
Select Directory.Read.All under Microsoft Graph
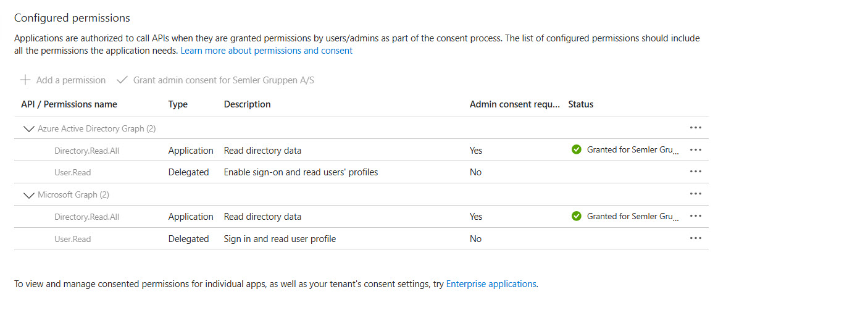[86, 217]
